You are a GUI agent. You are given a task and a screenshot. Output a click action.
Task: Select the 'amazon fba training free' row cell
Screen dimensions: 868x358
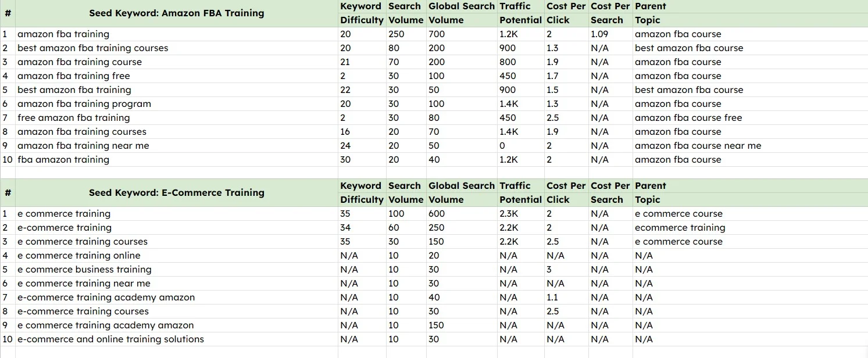177,76
